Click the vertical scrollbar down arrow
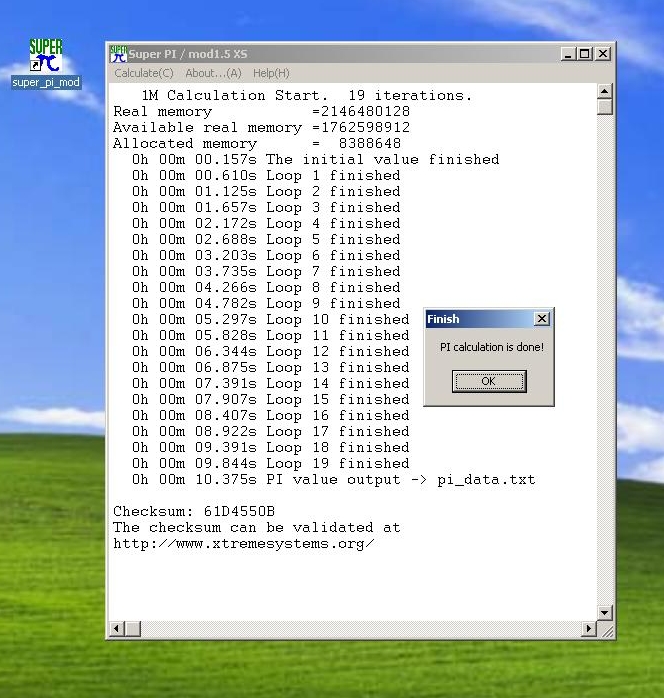The width and height of the screenshot is (664, 698). point(604,613)
